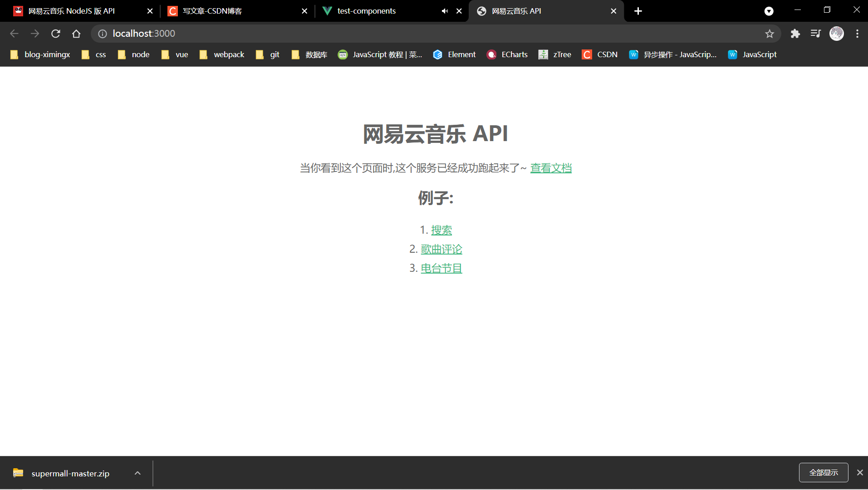
Task: Close the downloads bar
Action: point(860,473)
